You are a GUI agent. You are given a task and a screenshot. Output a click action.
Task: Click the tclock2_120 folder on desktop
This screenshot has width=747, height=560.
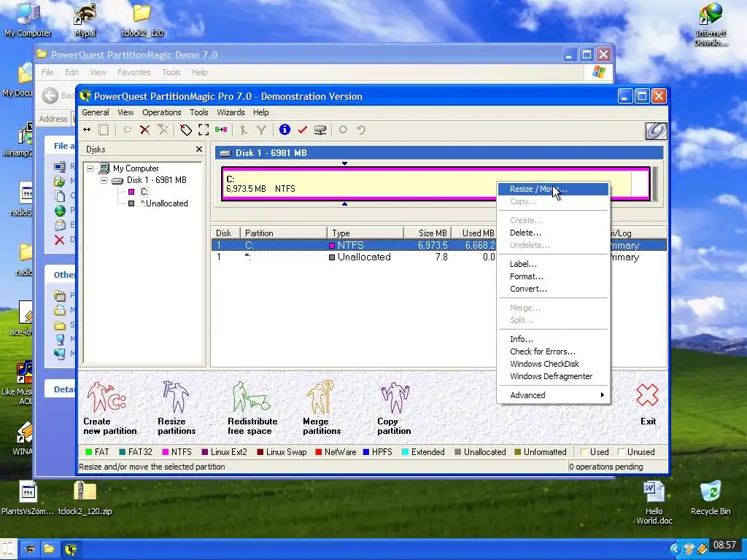(142, 20)
